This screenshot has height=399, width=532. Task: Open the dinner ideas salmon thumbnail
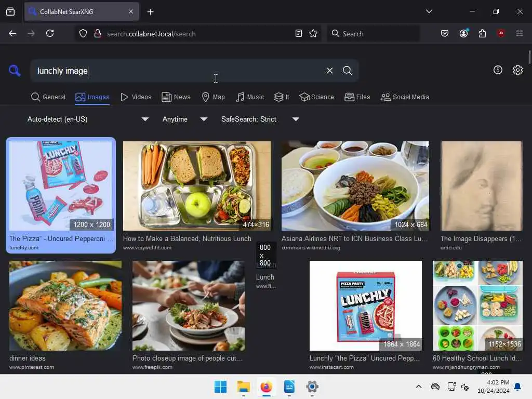65,305
